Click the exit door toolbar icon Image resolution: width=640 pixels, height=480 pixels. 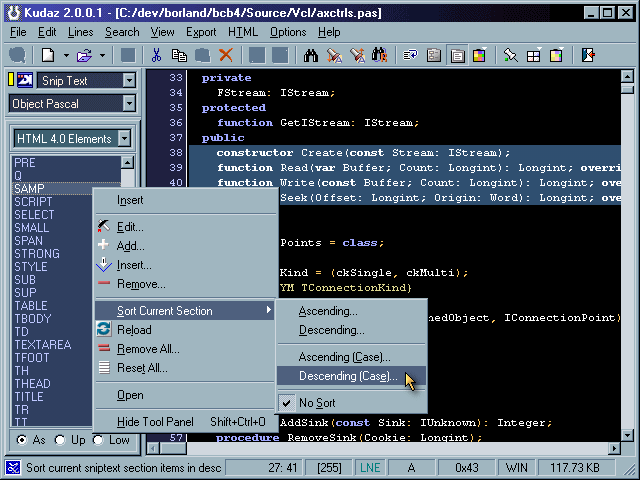(588, 55)
